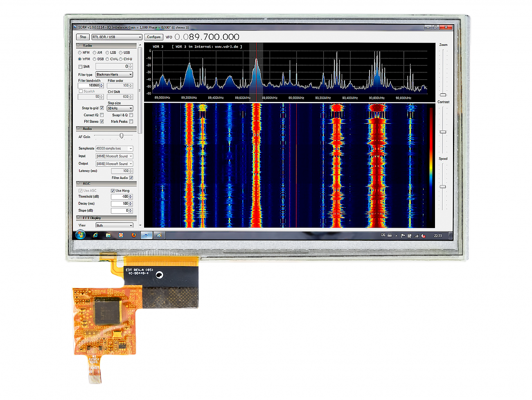Click the AGC Decay (ms) field
532x400 pixels.
tap(122, 203)
